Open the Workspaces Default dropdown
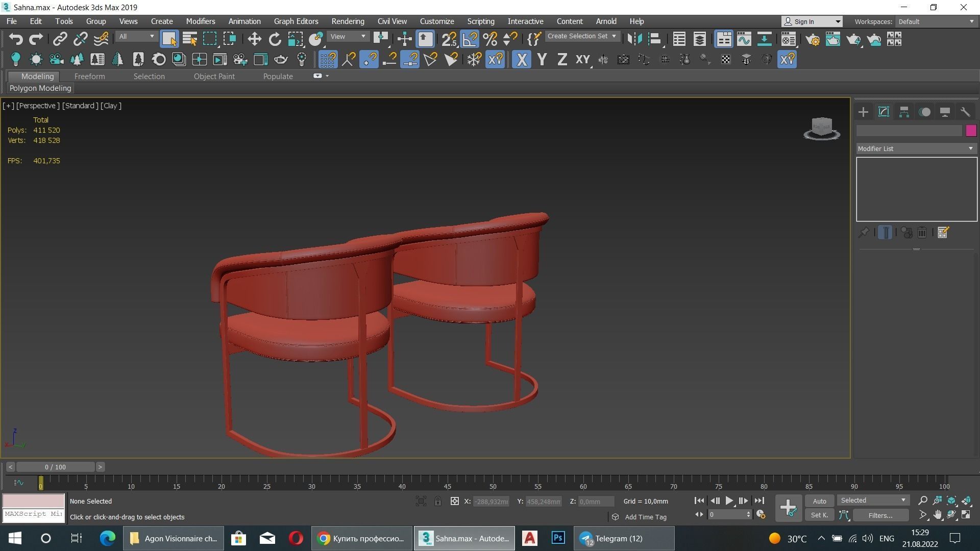The width and height of the screenshot is (980, 551). [936, 21]
